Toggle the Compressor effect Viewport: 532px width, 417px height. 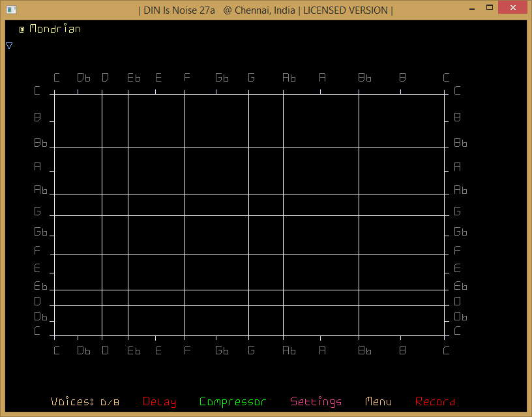pyautogui.click(x=233, y=402)
